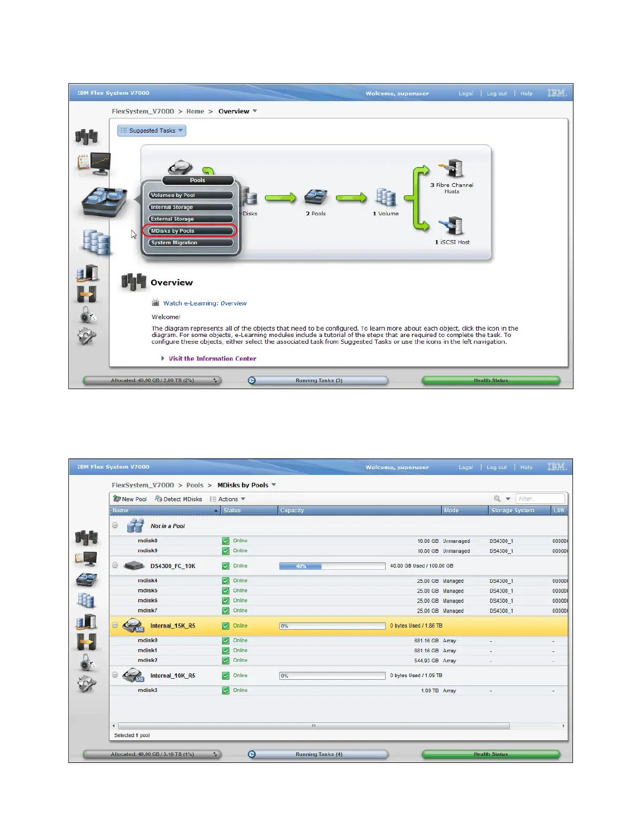The image size is (644, 834).
Task: Select the mdisk8 row
Action: click(x=339, y=541)
